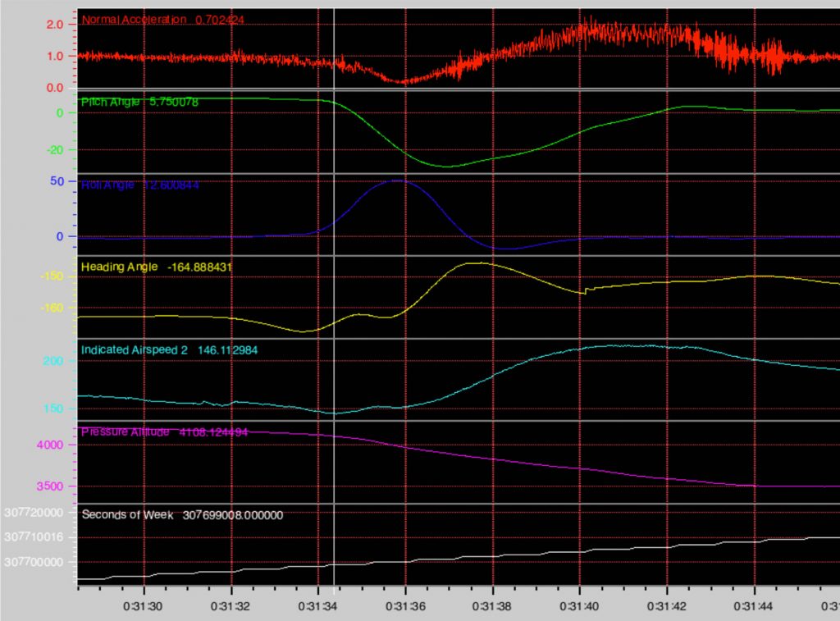Screen dimensions: 840x621
Task: Select the 307710016 seconds axis value
Action: click(33, 537)
